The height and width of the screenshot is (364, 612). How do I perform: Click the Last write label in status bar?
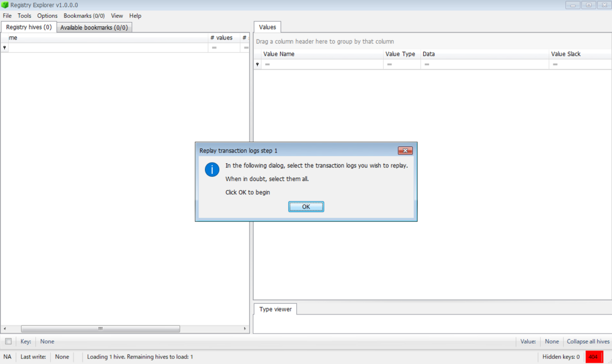click(33, 357)
